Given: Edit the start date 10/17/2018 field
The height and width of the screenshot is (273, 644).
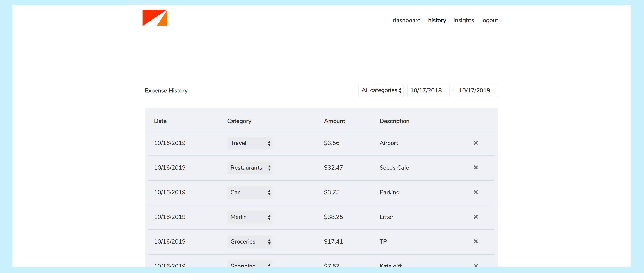Looking at the screenshot, I should tap(428, 90).
